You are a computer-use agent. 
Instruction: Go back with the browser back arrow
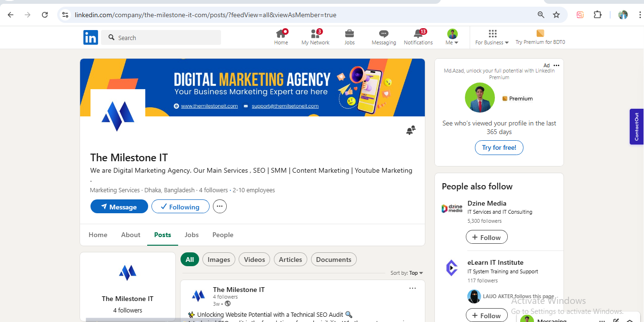[10, 15]
